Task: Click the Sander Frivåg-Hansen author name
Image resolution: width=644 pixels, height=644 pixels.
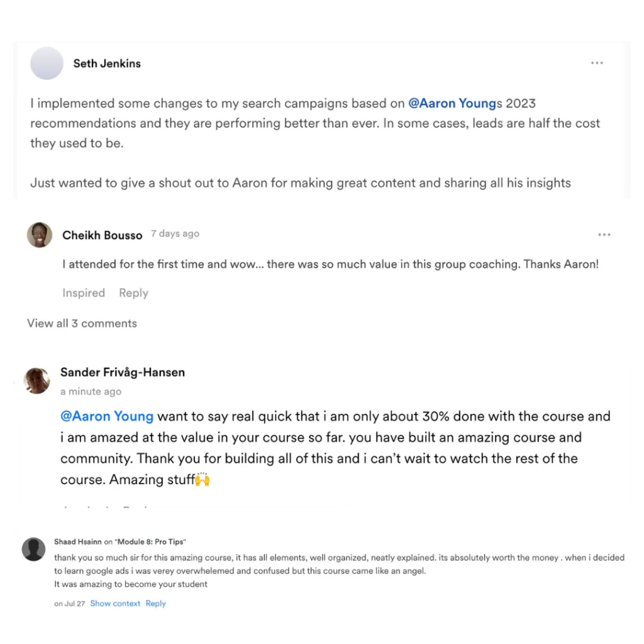Action: tap(123, 372)
